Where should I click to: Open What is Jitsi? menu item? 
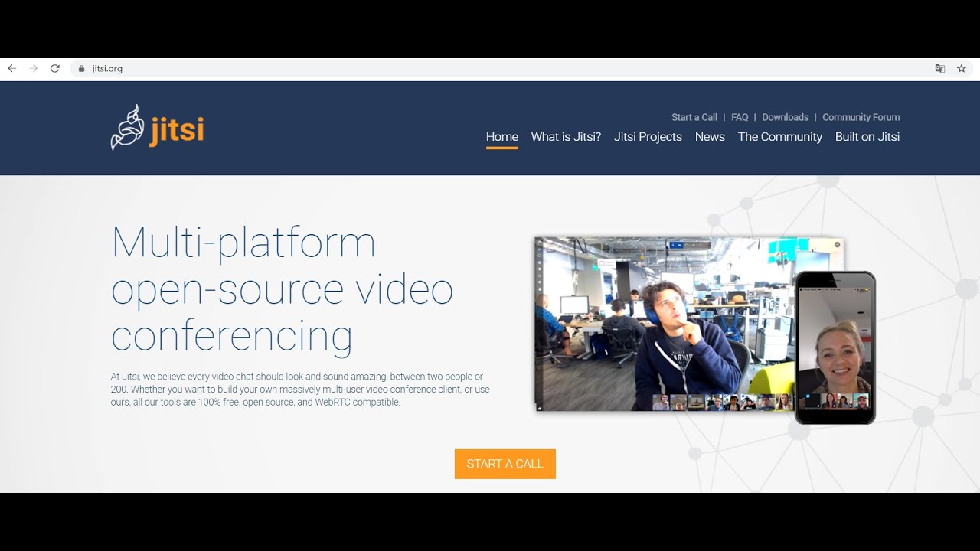tap(566, 137)
